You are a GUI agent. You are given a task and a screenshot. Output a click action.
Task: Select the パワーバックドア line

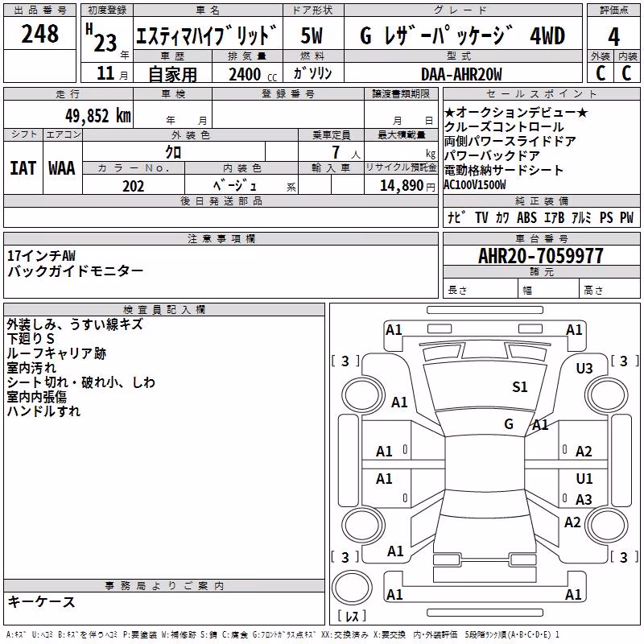coord(492,155)
